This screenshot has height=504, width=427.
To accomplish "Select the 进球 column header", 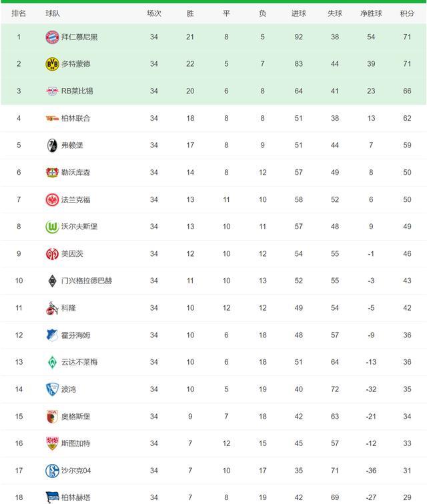I will [x=299, y=13].
